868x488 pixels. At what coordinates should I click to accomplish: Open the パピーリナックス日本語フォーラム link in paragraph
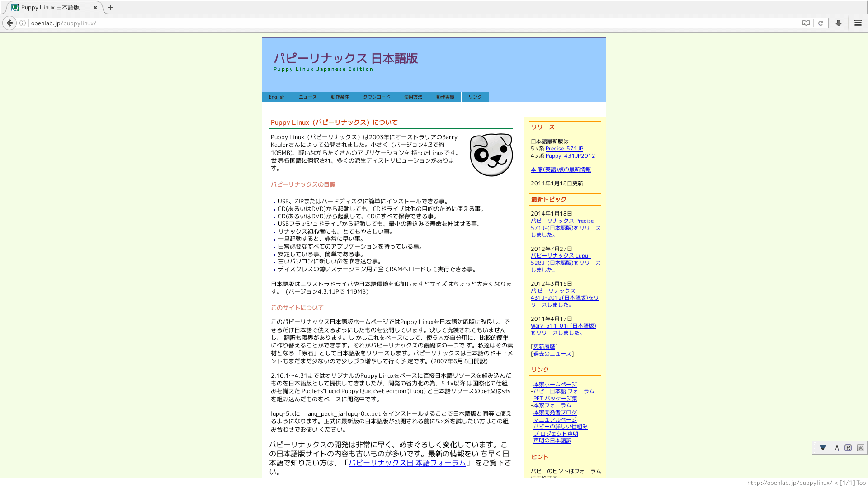407,463
